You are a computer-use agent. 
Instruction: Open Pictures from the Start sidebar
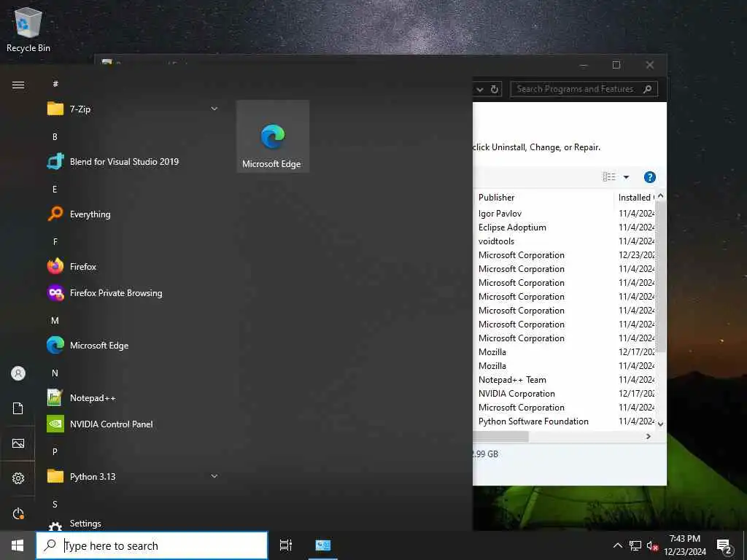tap(18, 443)
